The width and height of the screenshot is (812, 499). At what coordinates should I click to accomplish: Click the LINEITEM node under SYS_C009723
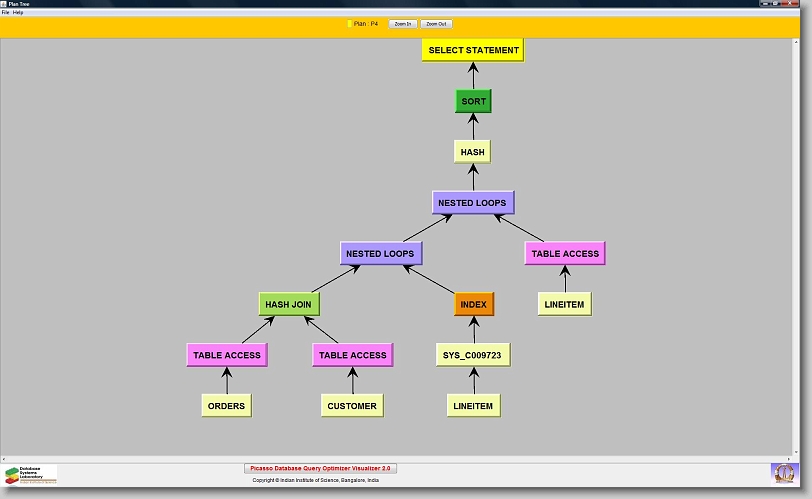(x=474, y=406)
